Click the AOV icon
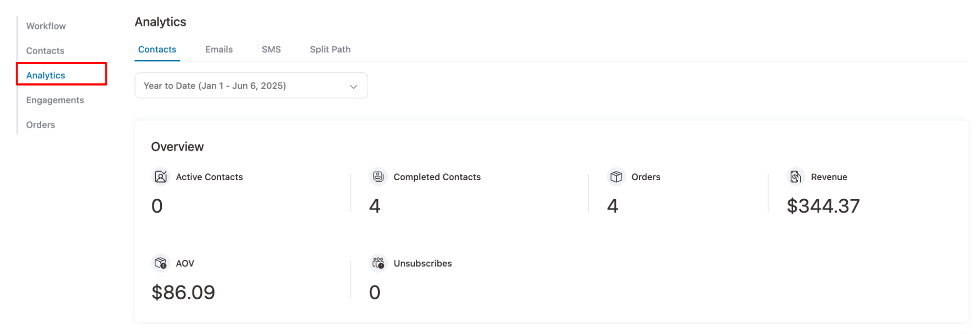Image resolution: width=980 pixels, height=334 pixels. (160, 263)
